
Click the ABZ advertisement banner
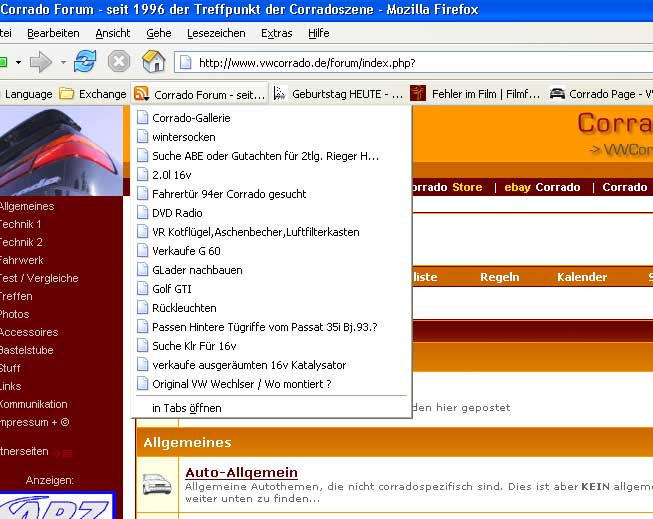pos(57,505)
